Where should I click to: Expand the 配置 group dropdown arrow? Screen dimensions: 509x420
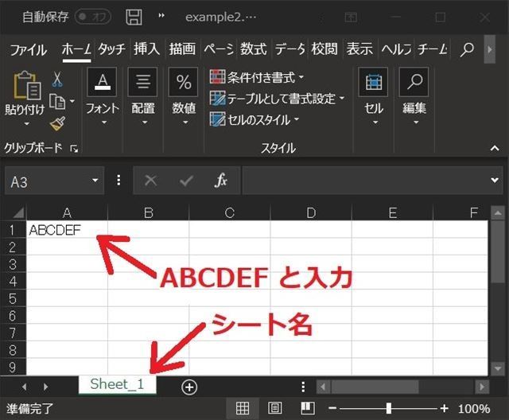145,122
